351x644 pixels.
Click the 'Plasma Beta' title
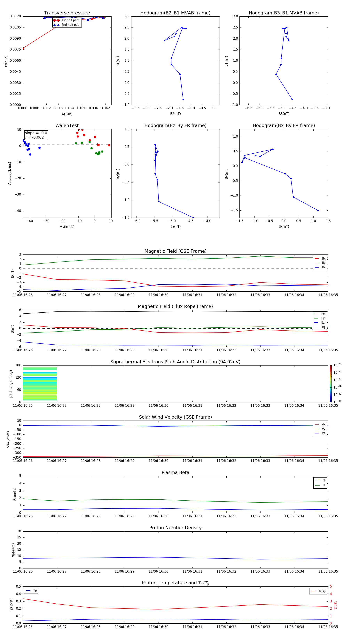coord(175,473)
